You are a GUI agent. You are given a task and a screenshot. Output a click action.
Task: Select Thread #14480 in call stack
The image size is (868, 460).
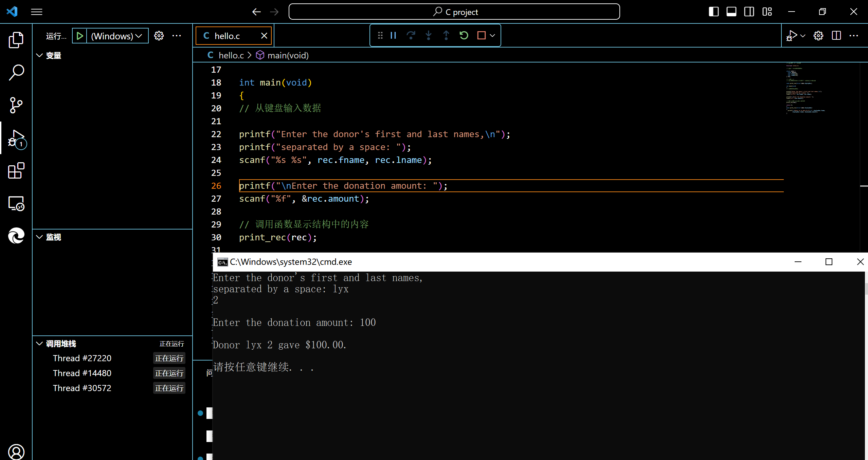point(82,373)
